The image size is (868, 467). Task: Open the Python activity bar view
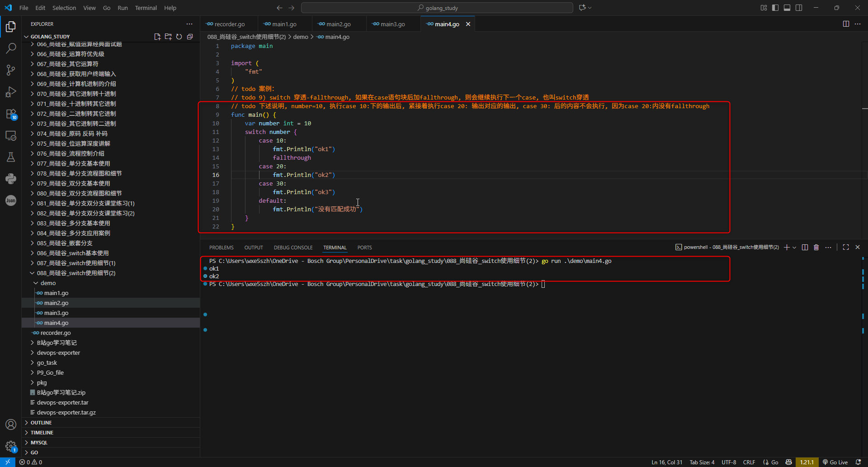pyautogui.click(x=11, y=179)
